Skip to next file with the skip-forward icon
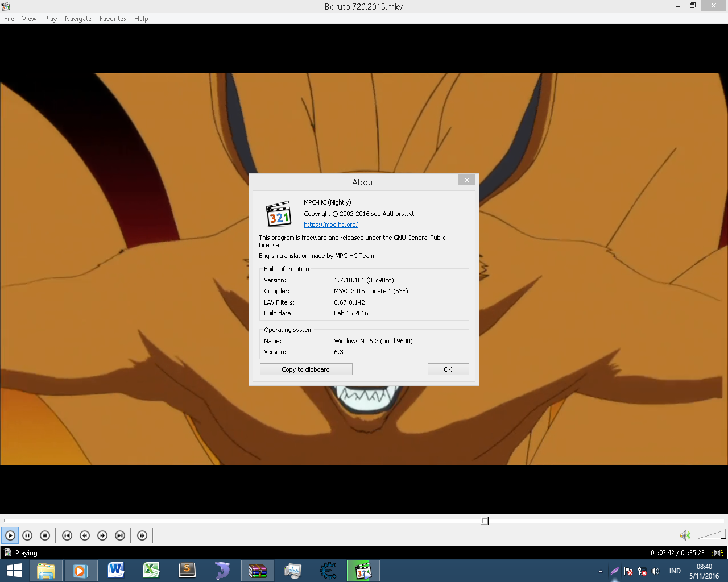The image size is (728, 582). [120, 535]
